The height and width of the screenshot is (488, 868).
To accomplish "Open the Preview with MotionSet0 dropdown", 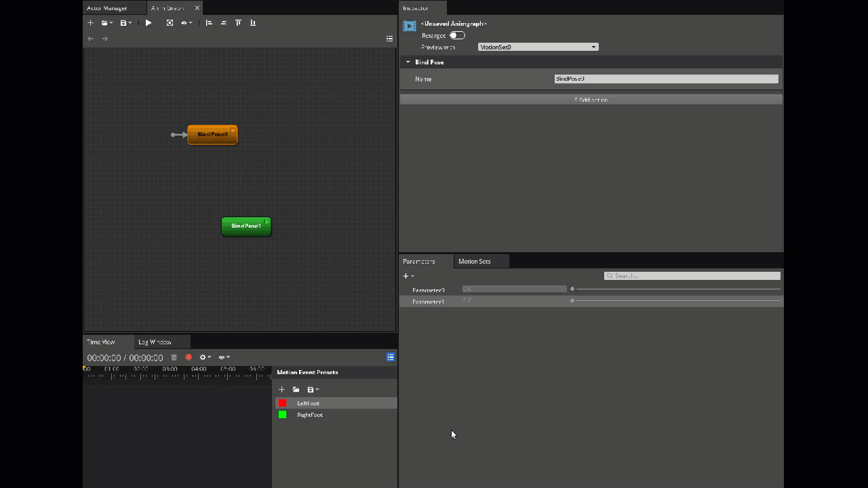I will (538, 47).
